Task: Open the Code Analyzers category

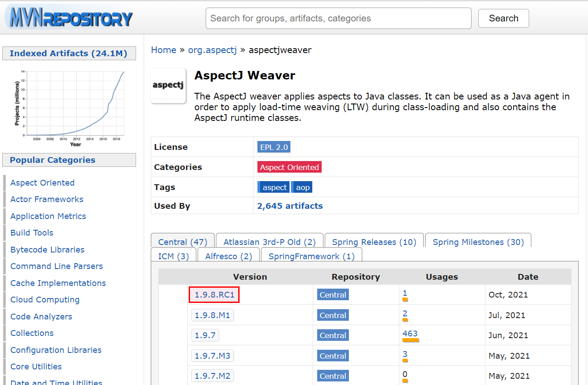Action: coord(41,317)
